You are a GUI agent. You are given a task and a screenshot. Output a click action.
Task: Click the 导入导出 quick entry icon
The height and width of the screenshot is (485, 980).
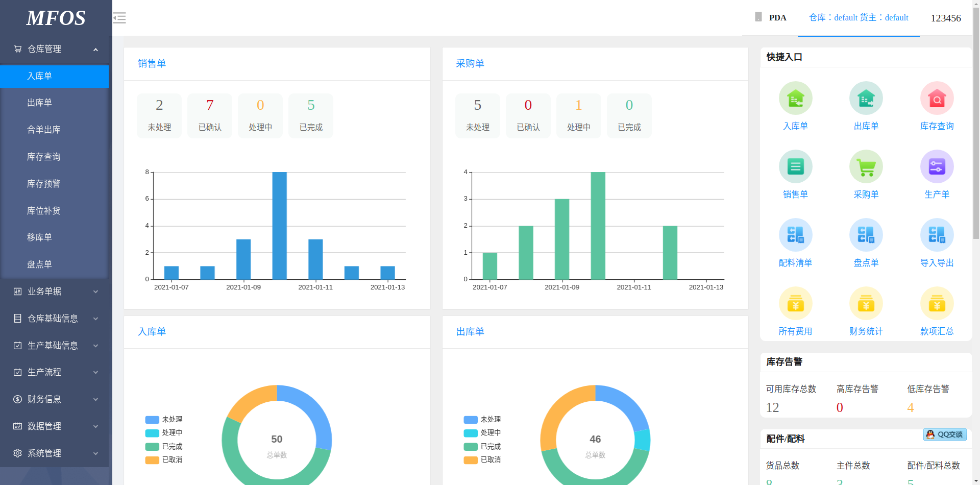(x=937, y=235)
